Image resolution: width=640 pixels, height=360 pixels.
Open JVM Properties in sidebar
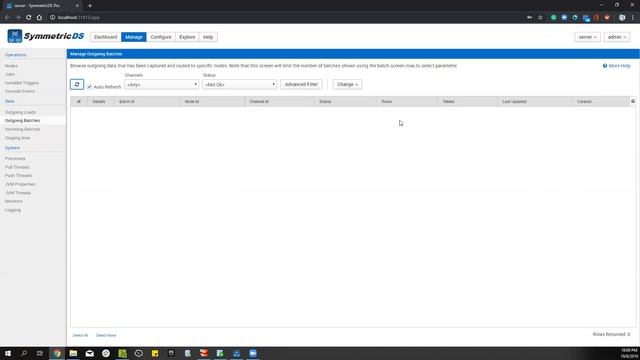(20, 184)
